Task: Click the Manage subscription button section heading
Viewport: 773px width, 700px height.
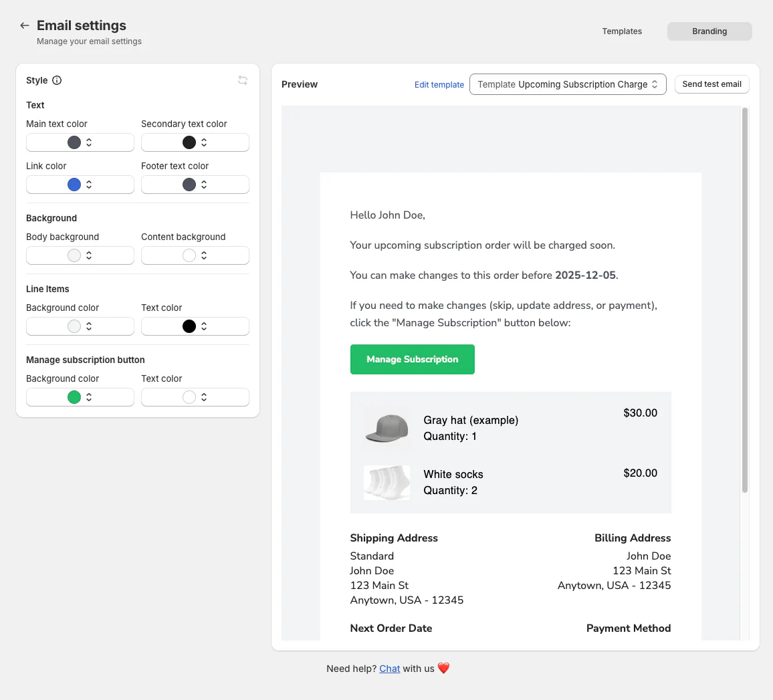Action: [x=86, y=360]
